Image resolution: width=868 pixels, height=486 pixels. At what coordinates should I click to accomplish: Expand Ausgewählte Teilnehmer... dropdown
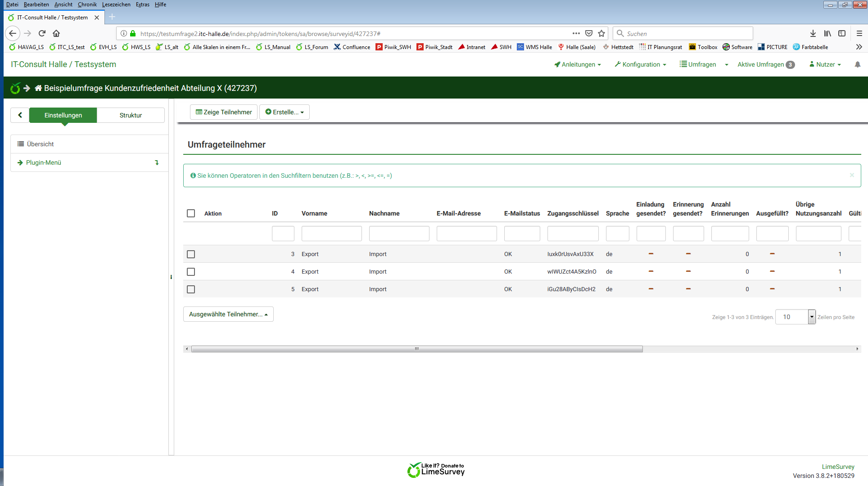tap(228, 314)
